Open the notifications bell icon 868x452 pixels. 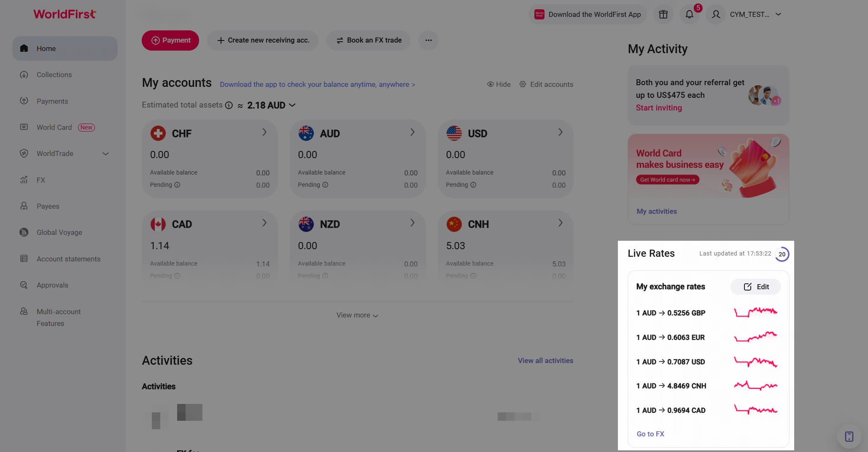tap(690, 14)
